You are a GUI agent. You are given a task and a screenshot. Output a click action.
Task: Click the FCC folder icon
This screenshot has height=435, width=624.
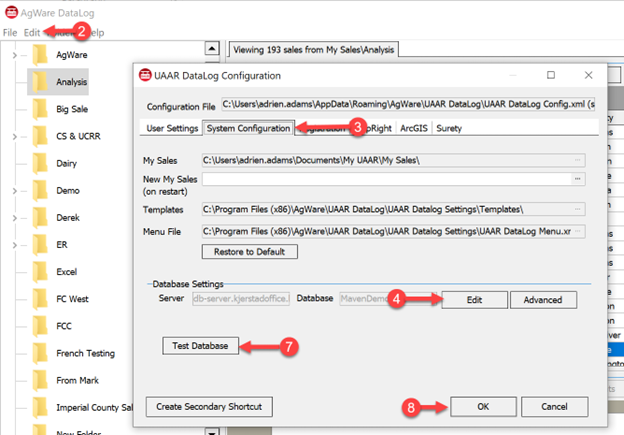pyautogui.click(x=40, y=326)
